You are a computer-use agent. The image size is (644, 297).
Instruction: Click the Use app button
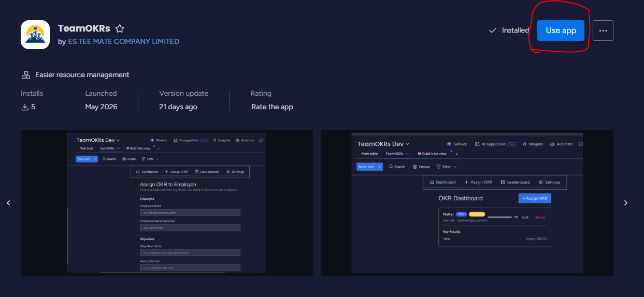(x=561, y=31)
